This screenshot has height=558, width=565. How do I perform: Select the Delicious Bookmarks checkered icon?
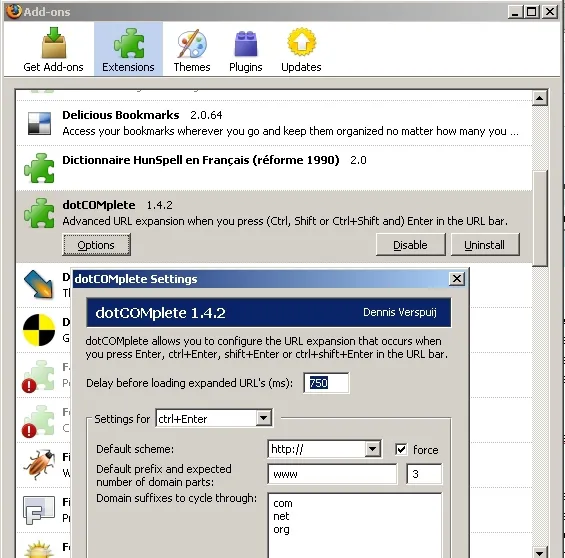(x=39, y=123)
